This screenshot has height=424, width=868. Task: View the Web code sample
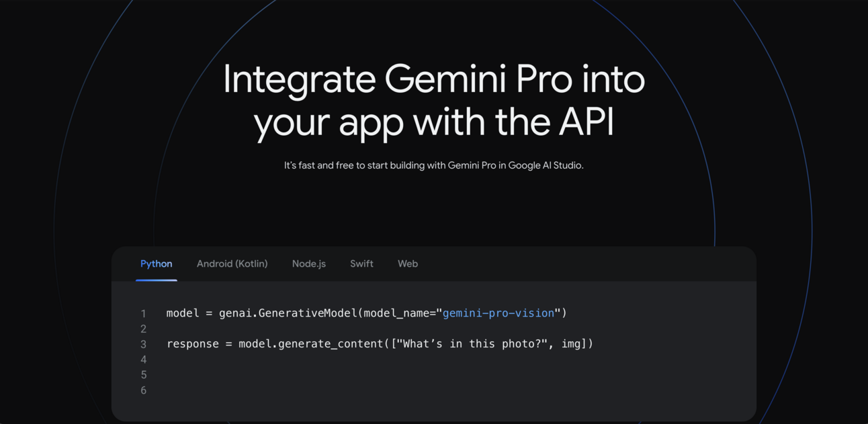pos(408,263)
